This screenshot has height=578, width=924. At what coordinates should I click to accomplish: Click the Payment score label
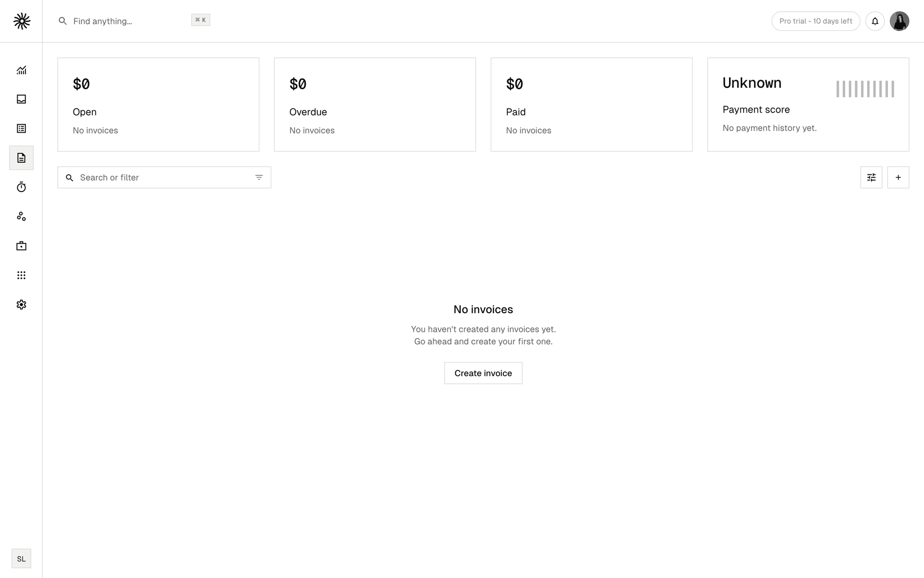(x=756, y=110)
